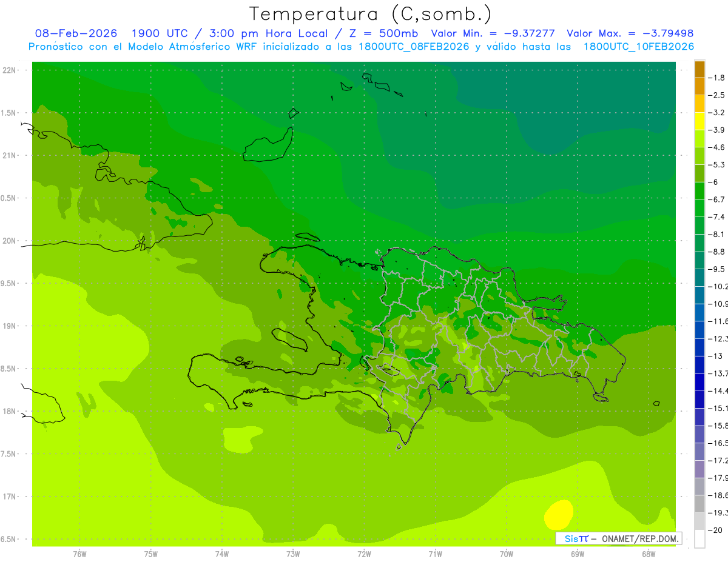728x562 pixels.
Task: Click the "-8.1" colorbar value
Action: tap(716, 234)
